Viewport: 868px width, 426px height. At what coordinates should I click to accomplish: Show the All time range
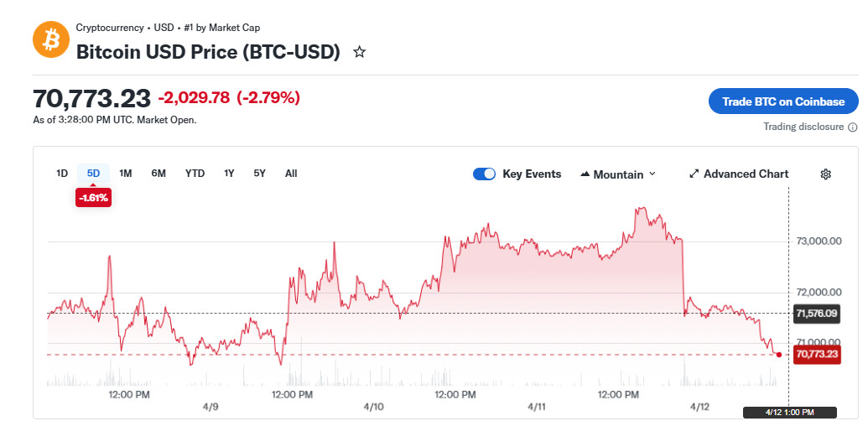(291, 174)
